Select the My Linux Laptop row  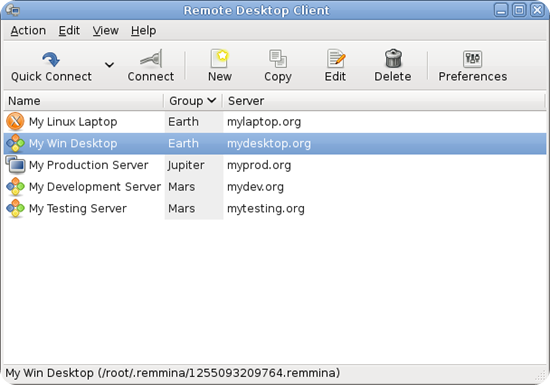click(x=275, y=122)
